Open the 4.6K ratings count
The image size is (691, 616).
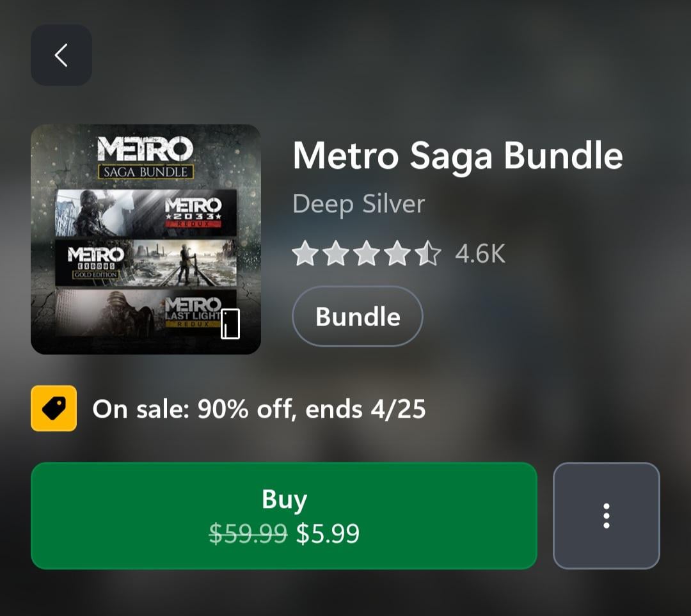[x=480, y=254]
